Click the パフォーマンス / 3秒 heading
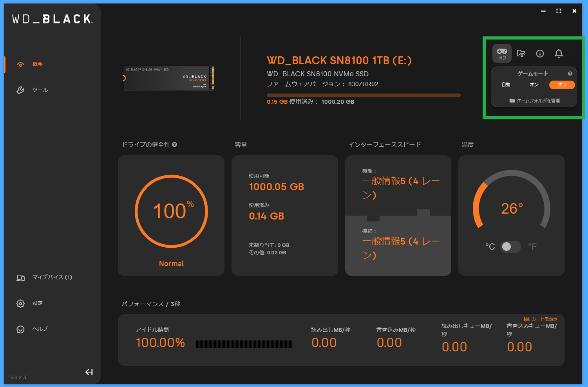The image size is (588, 387). (151, 304)
